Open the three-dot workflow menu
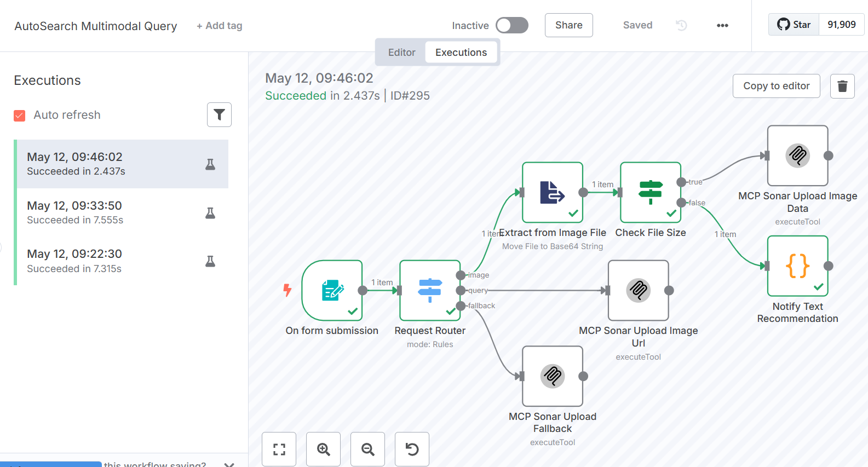 (x=722, y=25)
